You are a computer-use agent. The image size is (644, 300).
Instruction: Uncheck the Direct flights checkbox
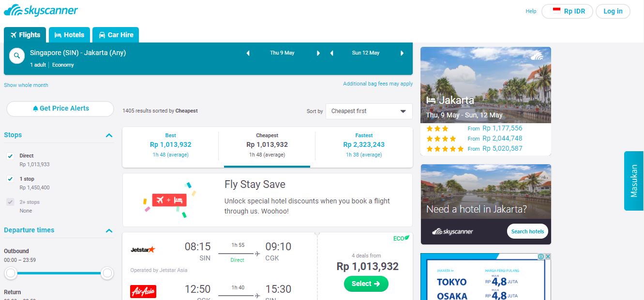coord(10,156)
